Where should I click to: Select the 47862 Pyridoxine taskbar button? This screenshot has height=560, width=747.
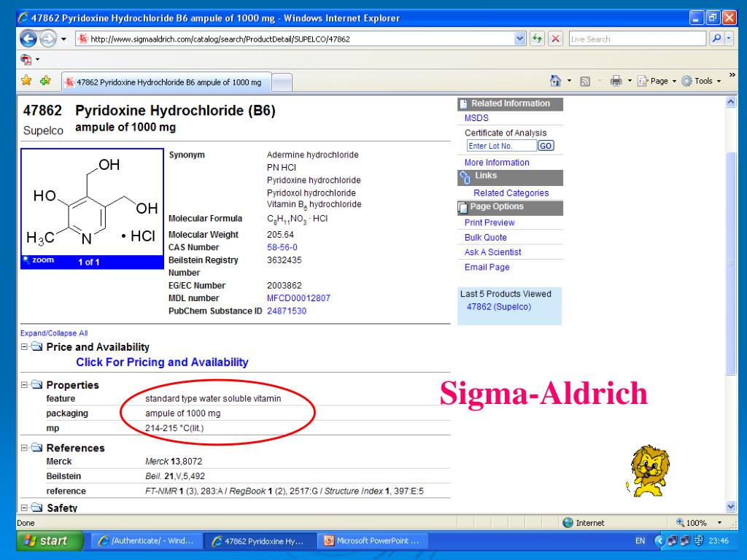(260, 541)
